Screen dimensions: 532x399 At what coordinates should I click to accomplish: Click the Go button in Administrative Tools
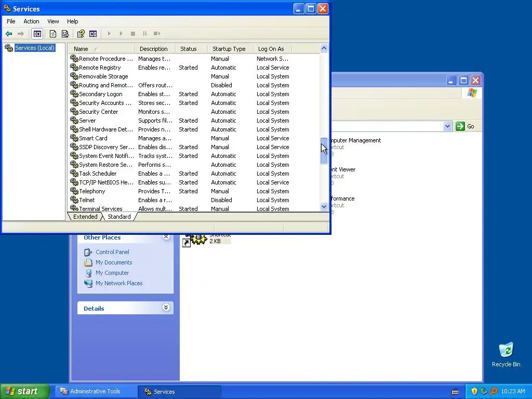pos(465,126)
